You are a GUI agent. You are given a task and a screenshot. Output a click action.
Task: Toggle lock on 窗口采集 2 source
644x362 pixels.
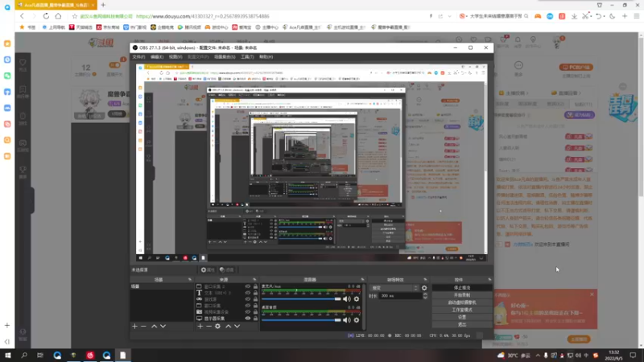point(255,286)
